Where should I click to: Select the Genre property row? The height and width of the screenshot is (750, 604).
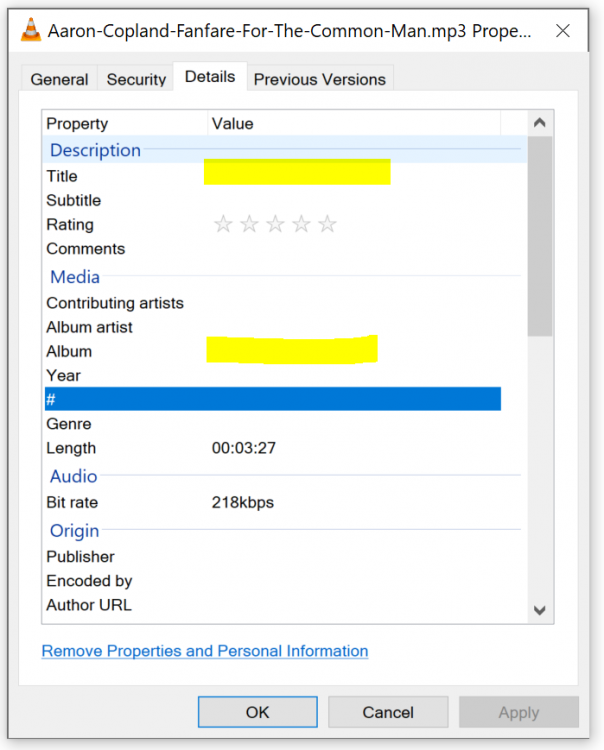point(273,424)
